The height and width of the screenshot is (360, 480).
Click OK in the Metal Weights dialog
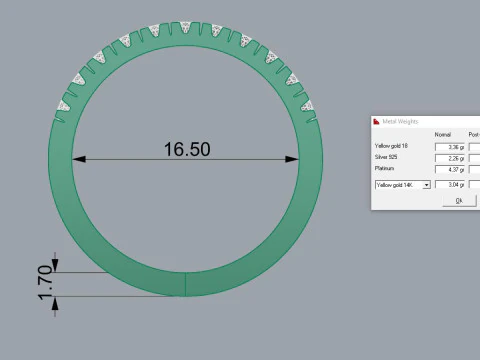point(459,201)
